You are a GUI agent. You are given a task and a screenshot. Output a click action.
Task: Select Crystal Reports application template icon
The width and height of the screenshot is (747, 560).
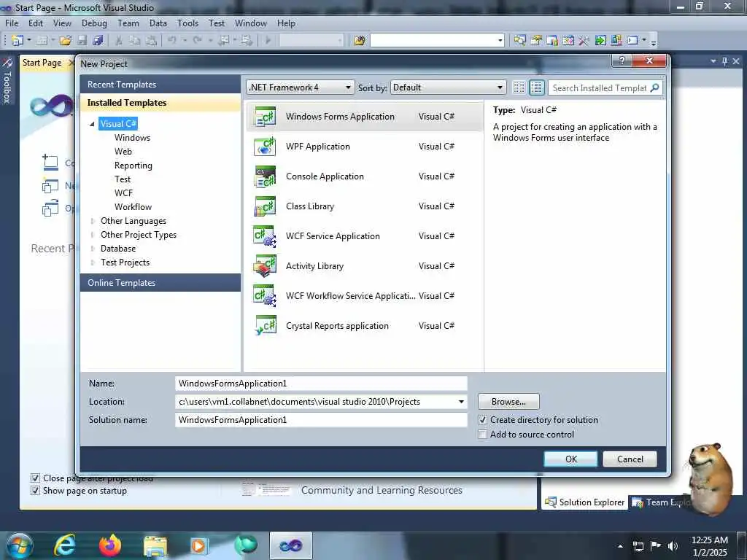[x=265, y=326]
